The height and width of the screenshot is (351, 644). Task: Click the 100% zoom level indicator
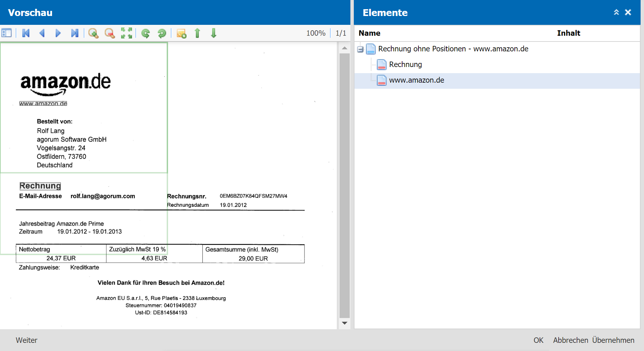[x=316, y=33]
